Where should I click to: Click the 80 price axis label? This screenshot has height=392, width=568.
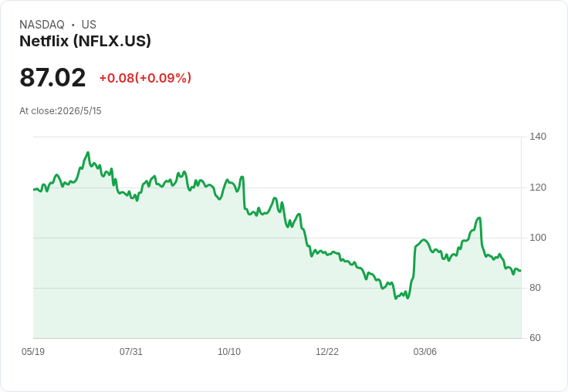[535, 288]
